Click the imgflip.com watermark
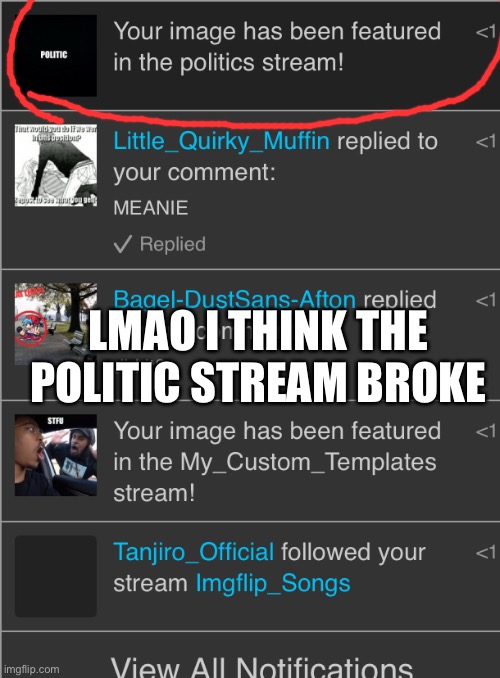The height and width of the screenshot is (678, 500). (31, 669)
